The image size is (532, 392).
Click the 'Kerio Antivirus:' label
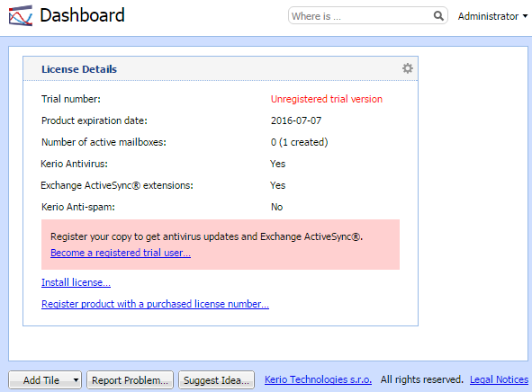tap(74, 164)
